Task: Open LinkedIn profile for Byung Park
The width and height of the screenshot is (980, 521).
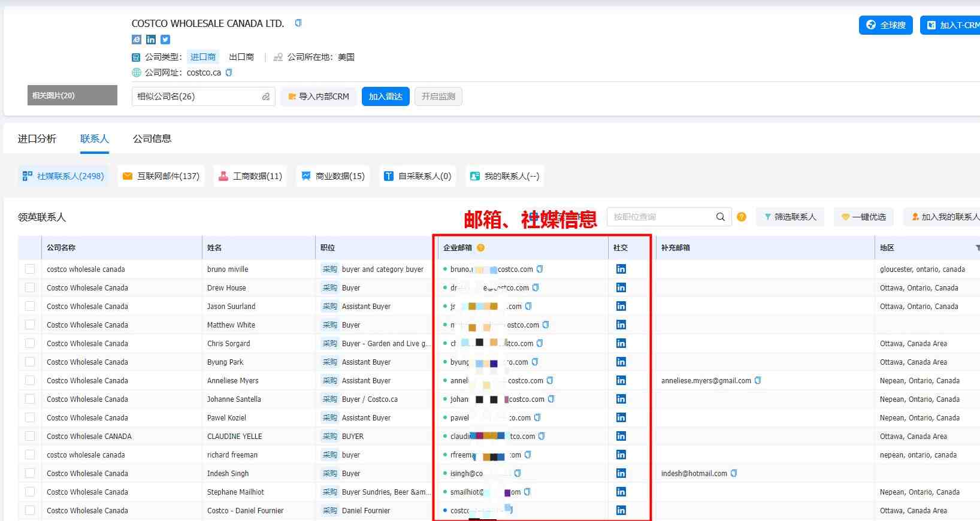Action: click(621, 362)
